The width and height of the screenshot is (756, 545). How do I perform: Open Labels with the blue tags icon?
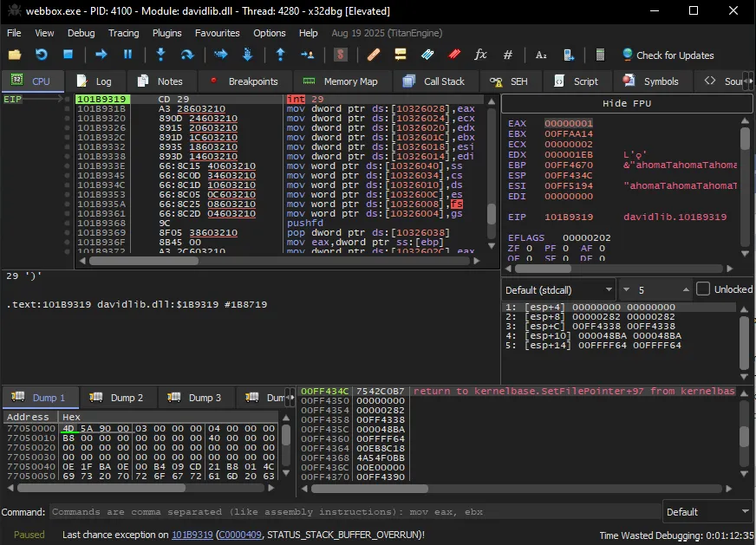(x=427, y=55)
